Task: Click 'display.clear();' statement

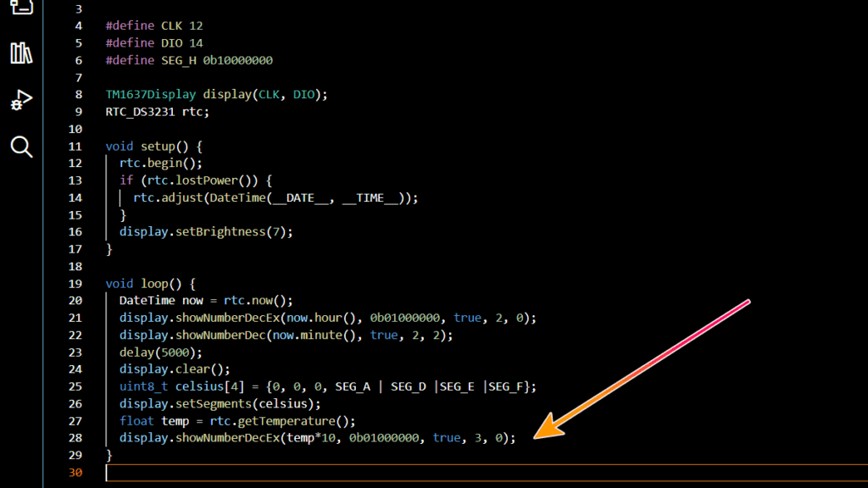Action: 175,369
